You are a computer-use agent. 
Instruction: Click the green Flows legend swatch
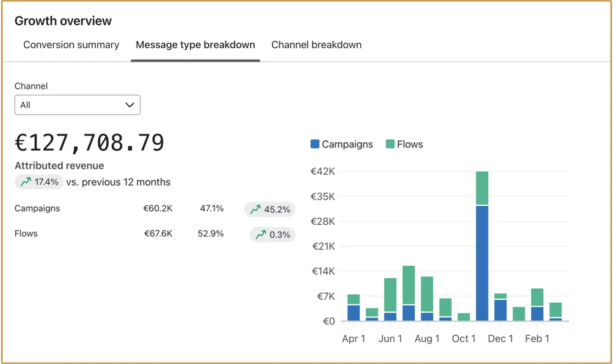[x=390, y=144]
